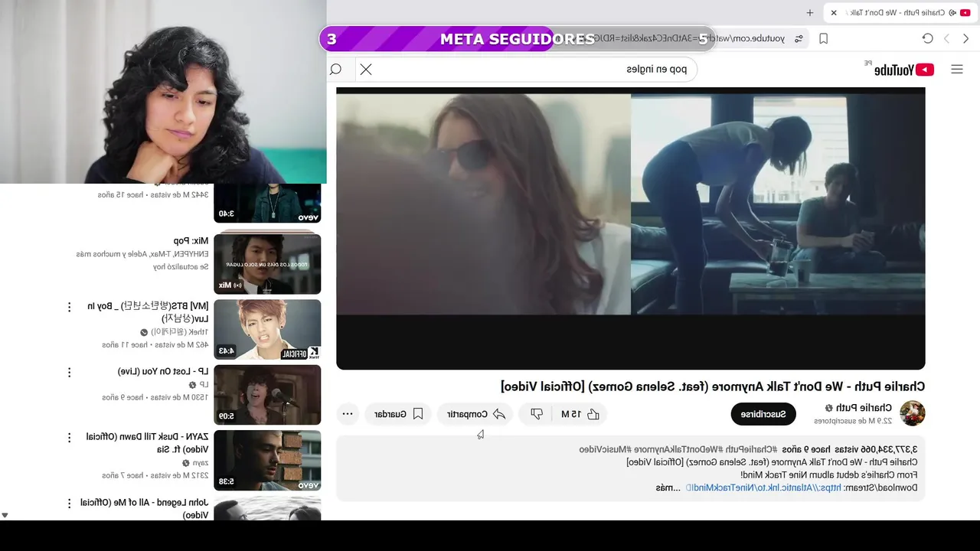
Task: Open the ZAYN Dusk Till Dawn thumbnail
Action: [x=267, y=460]
